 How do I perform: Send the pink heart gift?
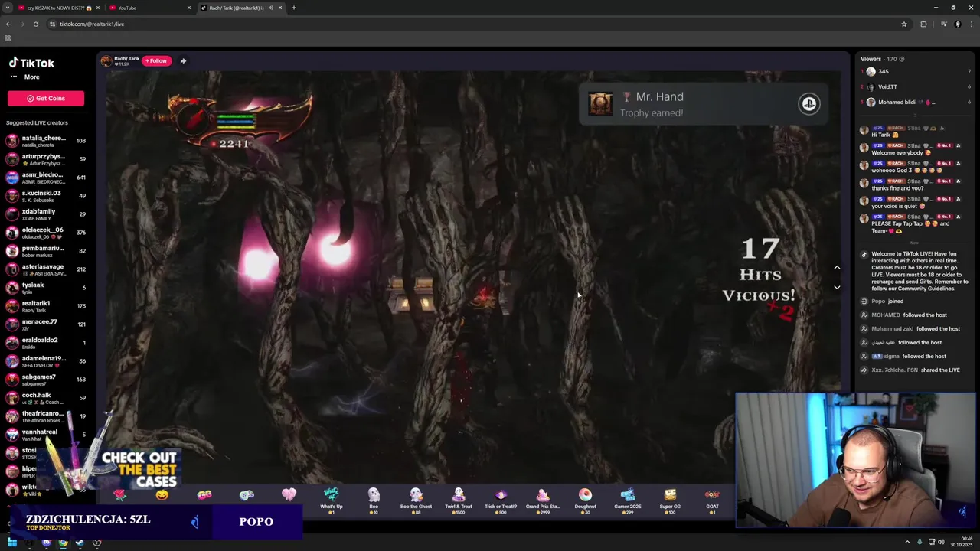click(289, 496)
